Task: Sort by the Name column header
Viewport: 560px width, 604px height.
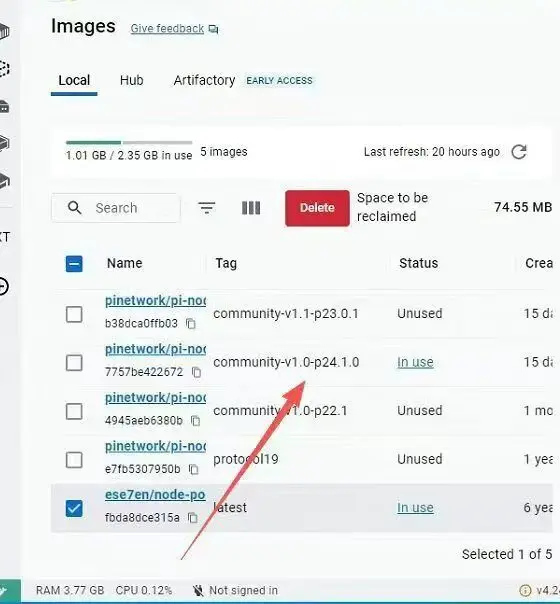Action: point(124,263)
